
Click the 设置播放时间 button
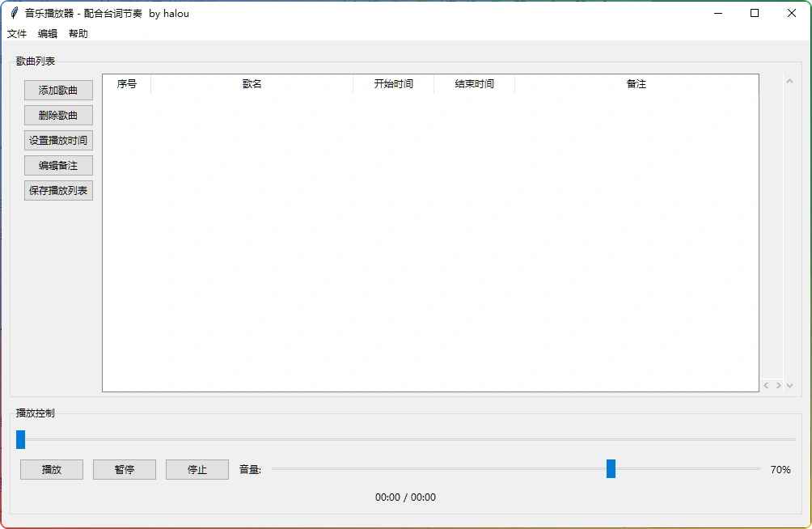(x=57, y=140)
